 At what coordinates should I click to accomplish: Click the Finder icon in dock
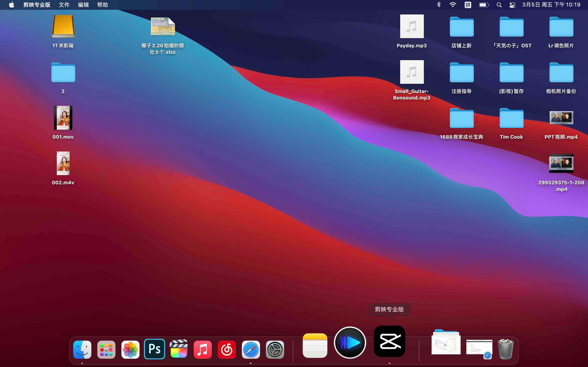82,349
